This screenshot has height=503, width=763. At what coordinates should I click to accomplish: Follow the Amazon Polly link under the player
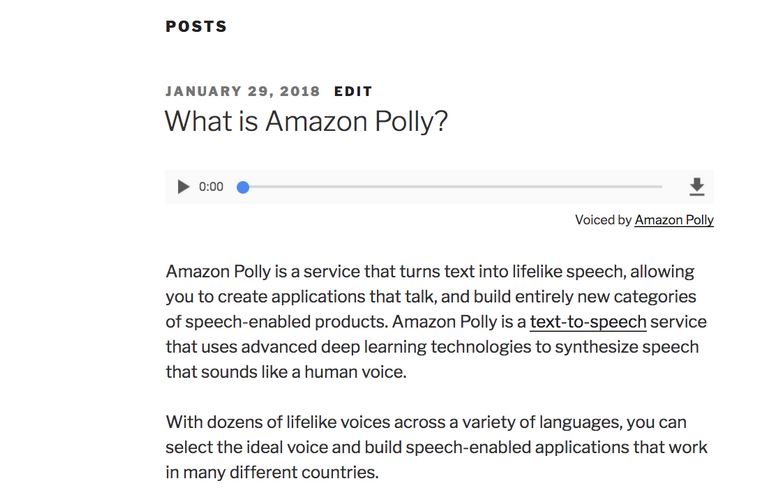coord(674,220)
